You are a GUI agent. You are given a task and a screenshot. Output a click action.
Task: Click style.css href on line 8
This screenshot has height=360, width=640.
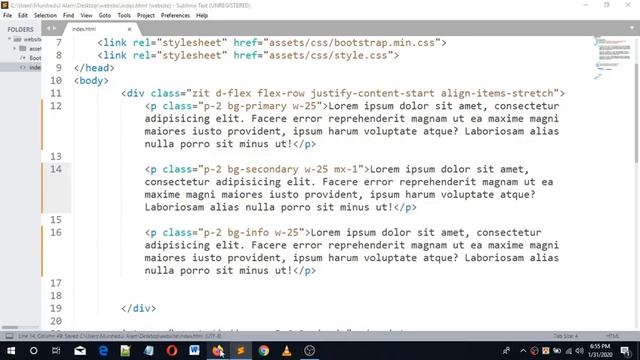coord(328,55)
